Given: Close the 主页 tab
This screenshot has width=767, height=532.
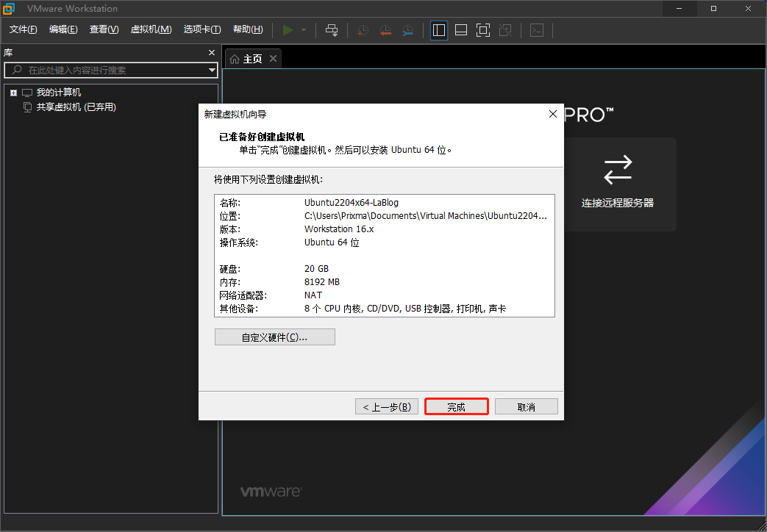Looking at the screenshot, I should coord(273,59).
